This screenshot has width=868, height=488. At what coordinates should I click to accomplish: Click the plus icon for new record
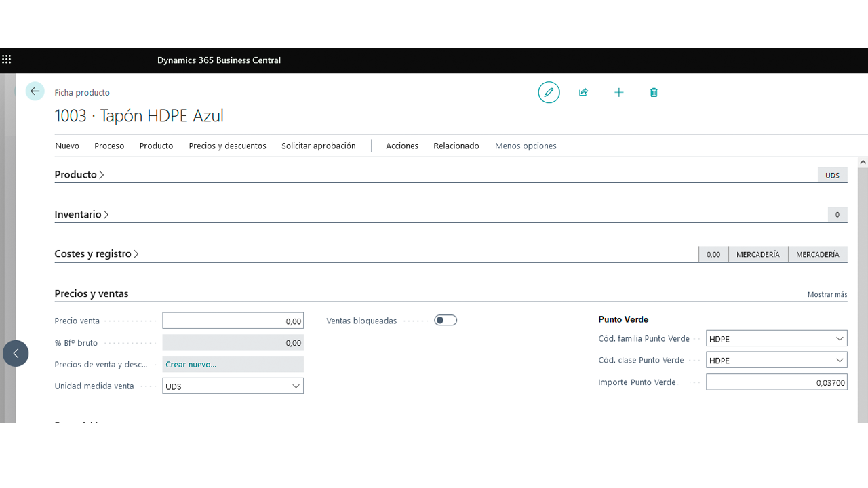coord(618,92)
